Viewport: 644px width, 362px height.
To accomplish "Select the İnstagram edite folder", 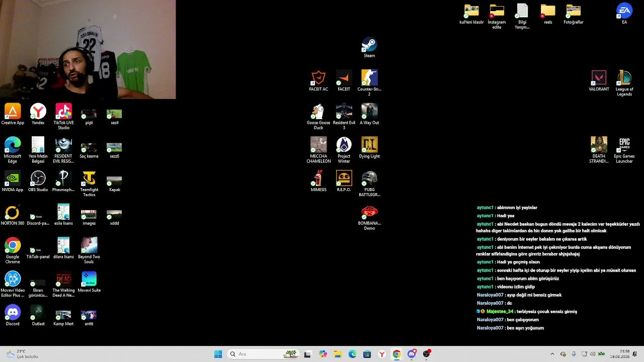I will 497,17.
